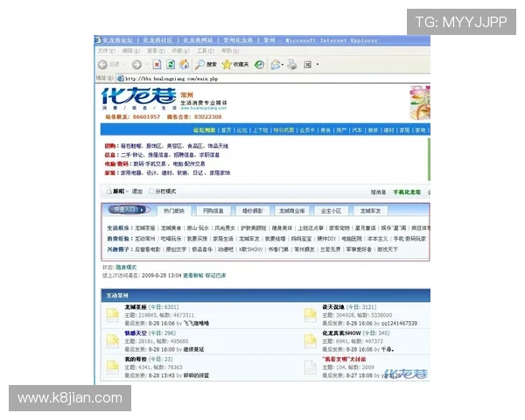Click 龙城美食 in the 生活娱乐 row
Image resolution: width=525 pixels, height=420 pixels.
click(171, 228)
